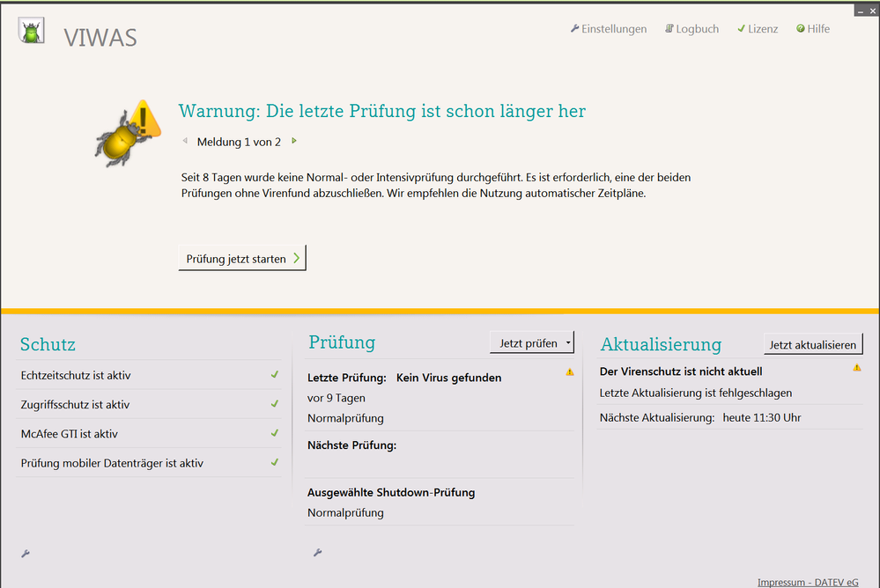The width and height of the screenshot is (880, 588).
Task: Click the Jetzt aktualisieren button
Action: pyautogui.click(x=813, y=344)
